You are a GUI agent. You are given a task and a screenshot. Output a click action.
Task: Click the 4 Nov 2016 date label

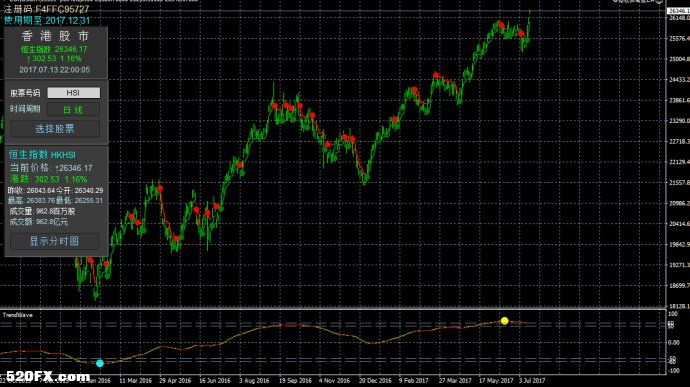334,380
